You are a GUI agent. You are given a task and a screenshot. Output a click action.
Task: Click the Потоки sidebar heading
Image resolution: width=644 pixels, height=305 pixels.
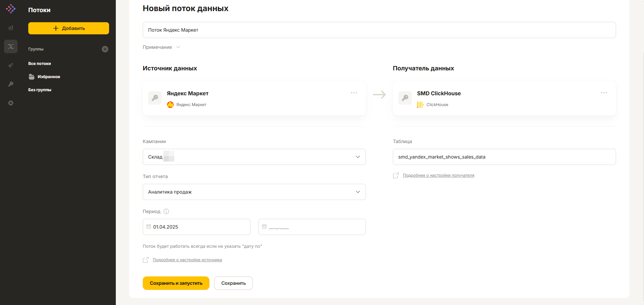coord(39,10)
